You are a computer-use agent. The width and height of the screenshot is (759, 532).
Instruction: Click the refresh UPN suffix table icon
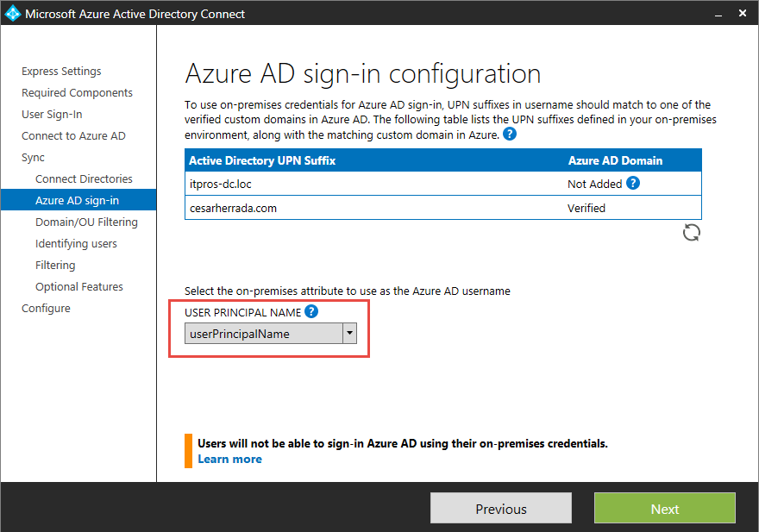point(692,232)
